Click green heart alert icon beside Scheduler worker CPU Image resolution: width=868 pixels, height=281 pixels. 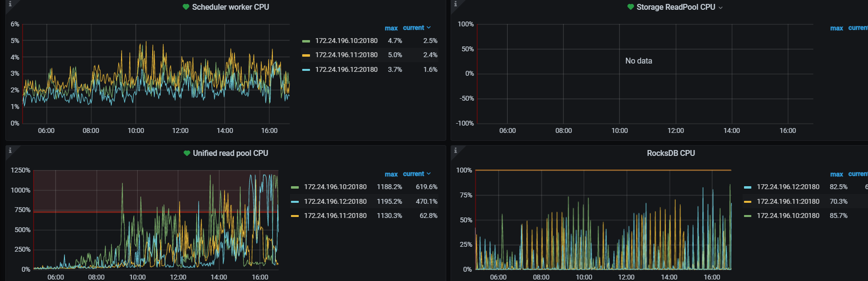pos(186,7)
